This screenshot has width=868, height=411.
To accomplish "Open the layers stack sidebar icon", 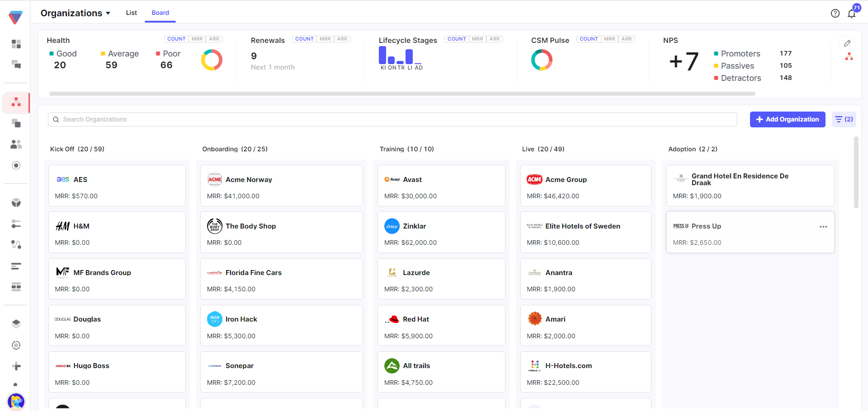I will pyautogui.click(x=16, y=324).
